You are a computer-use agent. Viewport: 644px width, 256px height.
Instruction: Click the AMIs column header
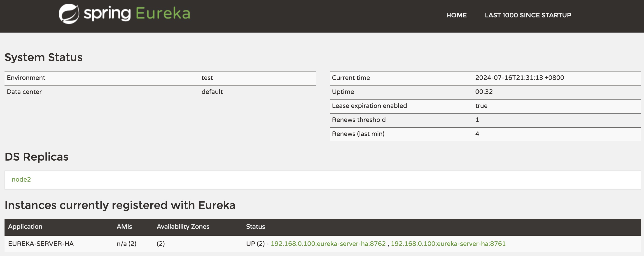(x=124, y=227)
